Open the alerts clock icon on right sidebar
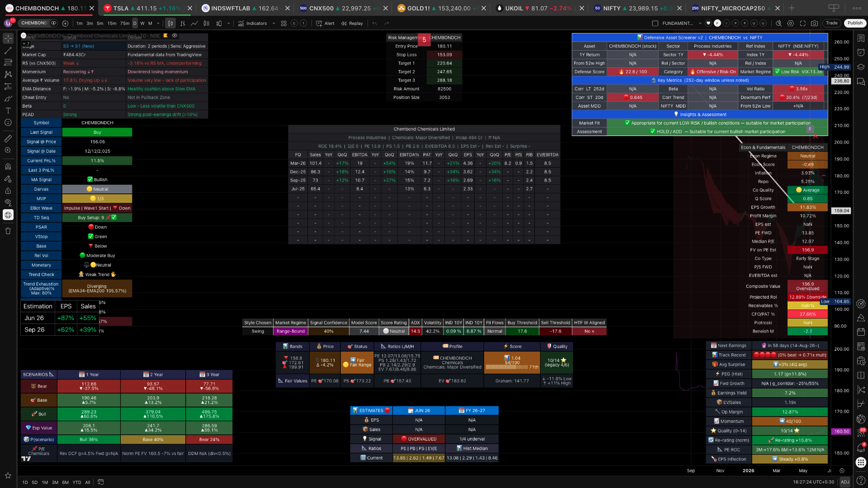Screen dimensions: 868x488 coord(861,52)
